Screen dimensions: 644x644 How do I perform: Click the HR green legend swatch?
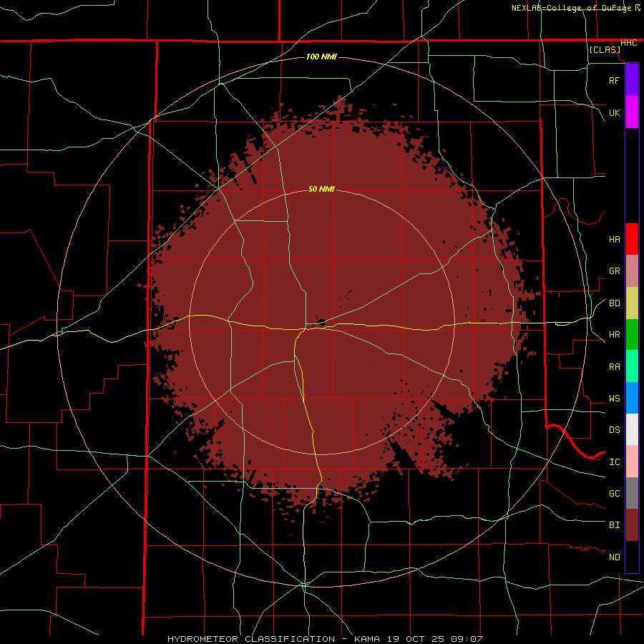coord(632,335)
